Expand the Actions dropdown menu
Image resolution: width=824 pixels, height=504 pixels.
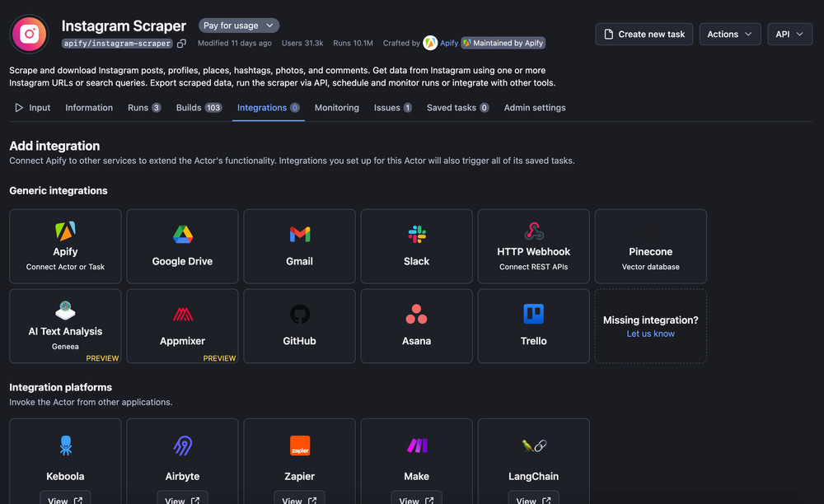pos(729,34)
